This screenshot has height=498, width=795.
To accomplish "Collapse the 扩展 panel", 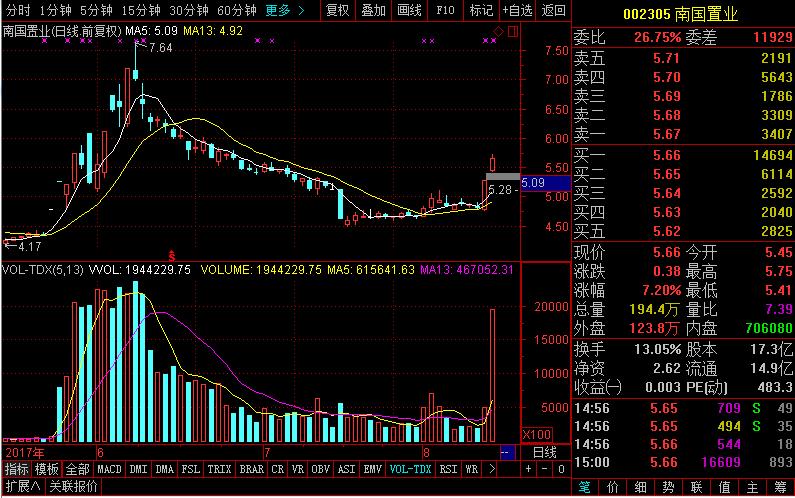I will (23, 486).
